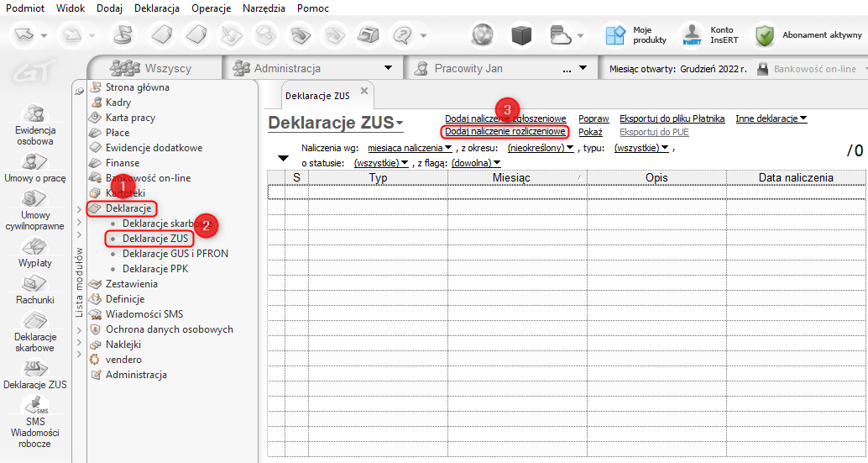Open the flag (dowolna) filter dropdown
The width and height of the screenshot is (868, 463).
[x=475, y=163]
